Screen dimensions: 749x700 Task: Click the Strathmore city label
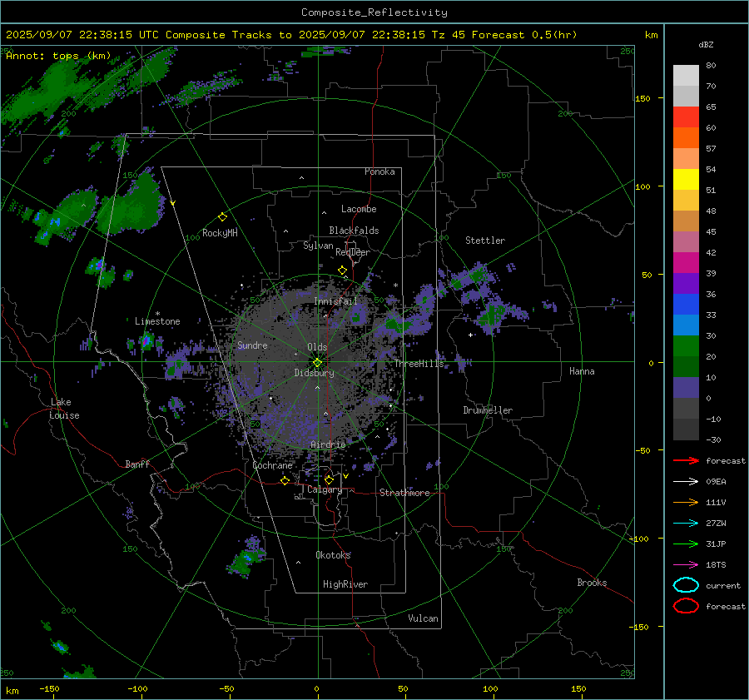404,493
